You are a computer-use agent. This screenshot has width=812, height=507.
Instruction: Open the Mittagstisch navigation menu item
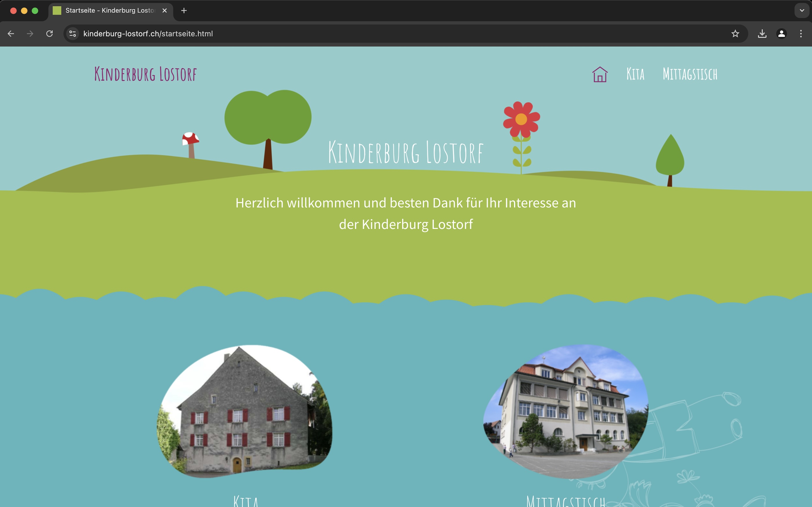pyautogui.click(x=690, y=74)
